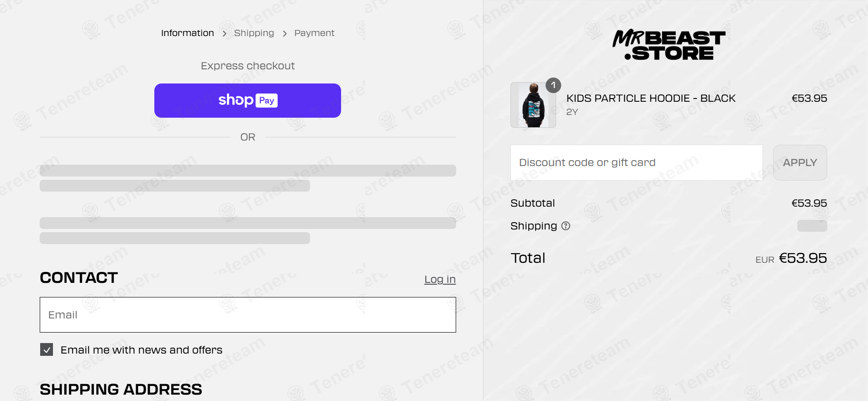Image resolution: width=868 pixels, height=401 pixels.
Task: Click the chevron before Payment breadcrumb
Action: (x=284, y=34)
